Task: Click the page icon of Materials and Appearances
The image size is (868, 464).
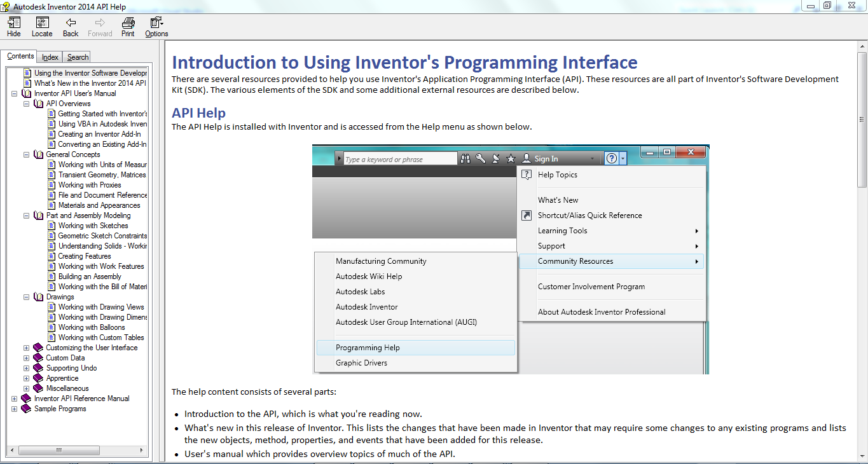Action: coord(52,205)
